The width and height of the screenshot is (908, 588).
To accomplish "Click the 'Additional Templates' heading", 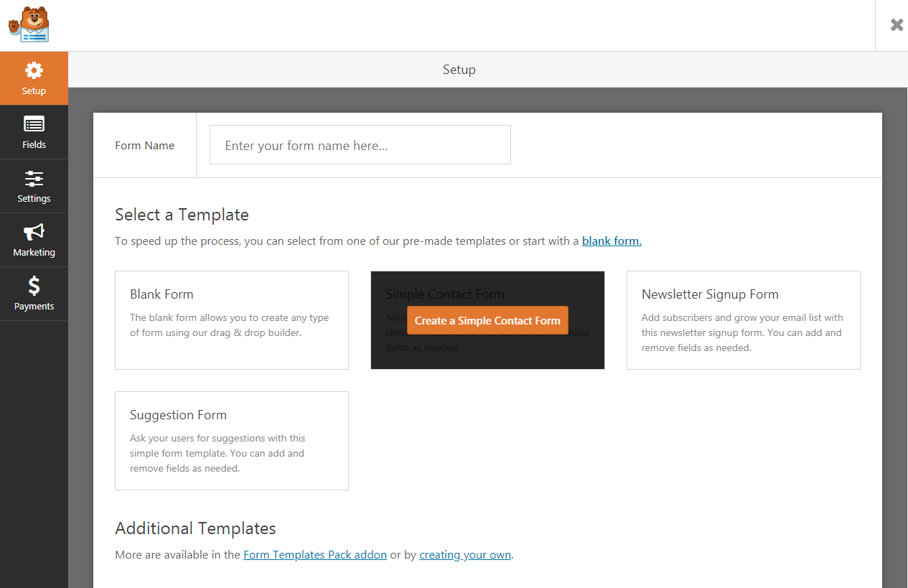I will (x=195, y=528).
